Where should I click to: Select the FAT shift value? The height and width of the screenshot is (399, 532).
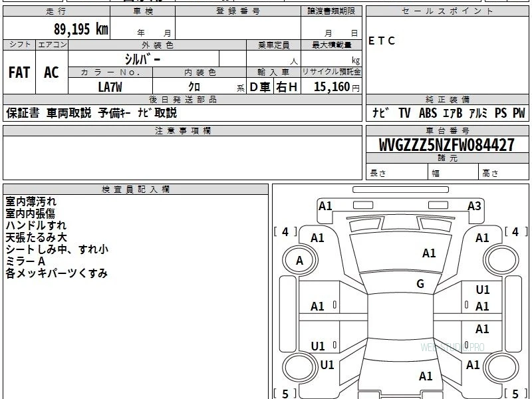pyautogui.click(x=19, y=72)
